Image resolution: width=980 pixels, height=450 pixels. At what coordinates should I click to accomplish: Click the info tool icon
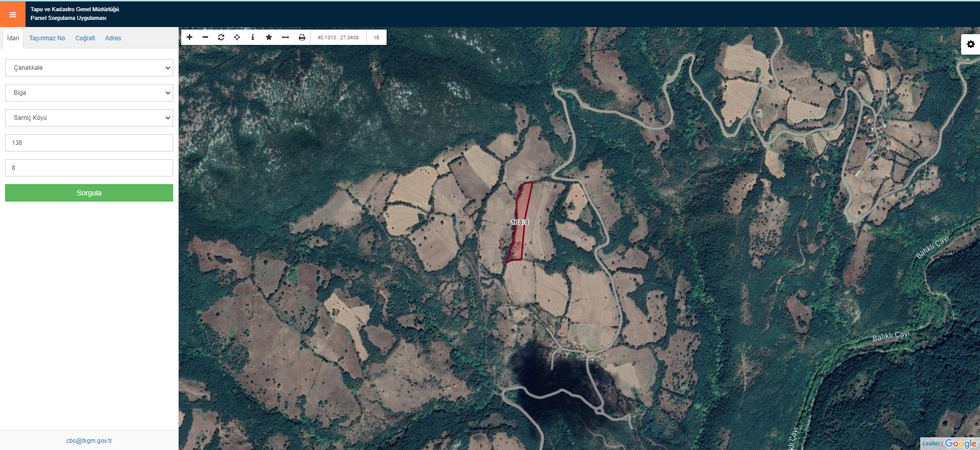[x=253, y=37]
